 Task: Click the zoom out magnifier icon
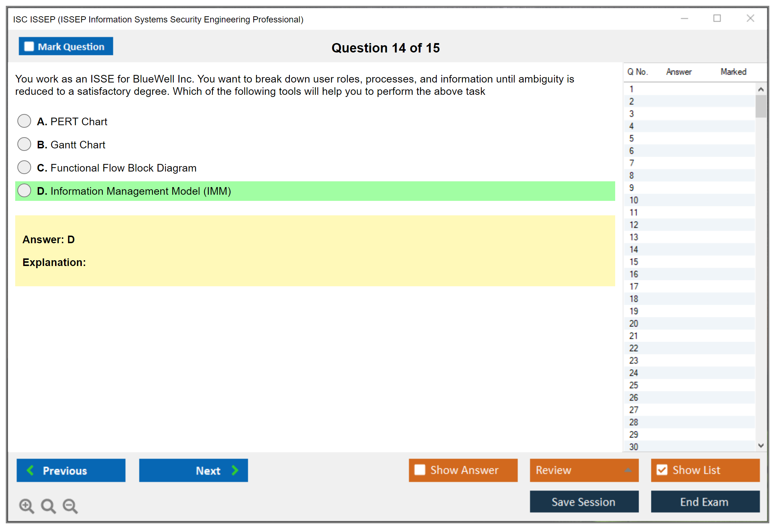pyautogui.click(x=70, y=506)
